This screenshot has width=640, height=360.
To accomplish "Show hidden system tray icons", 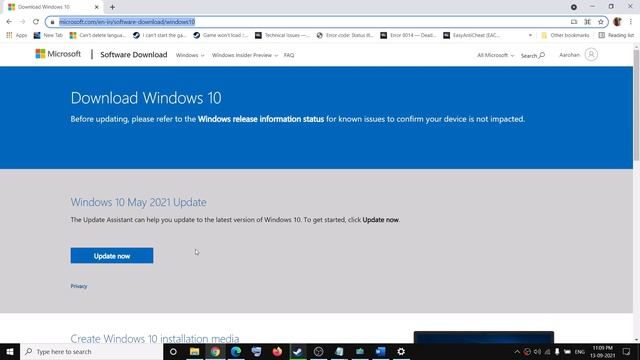I will [x=517, y=352].
